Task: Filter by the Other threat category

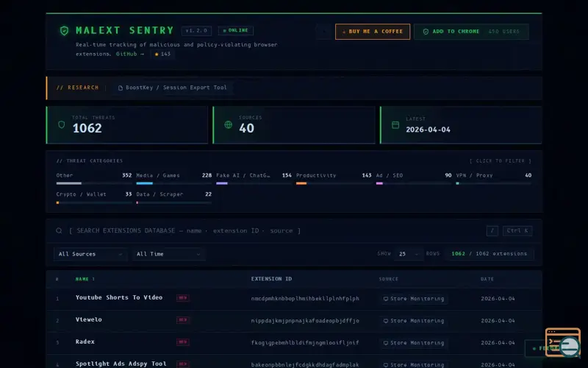Action: point(94,179)
